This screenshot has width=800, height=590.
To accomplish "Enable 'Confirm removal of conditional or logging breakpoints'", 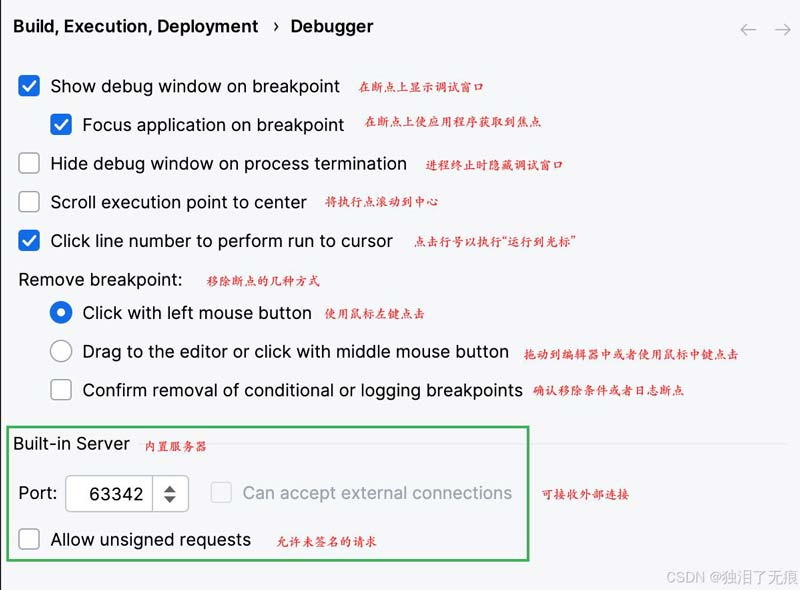I will [61, 390].
